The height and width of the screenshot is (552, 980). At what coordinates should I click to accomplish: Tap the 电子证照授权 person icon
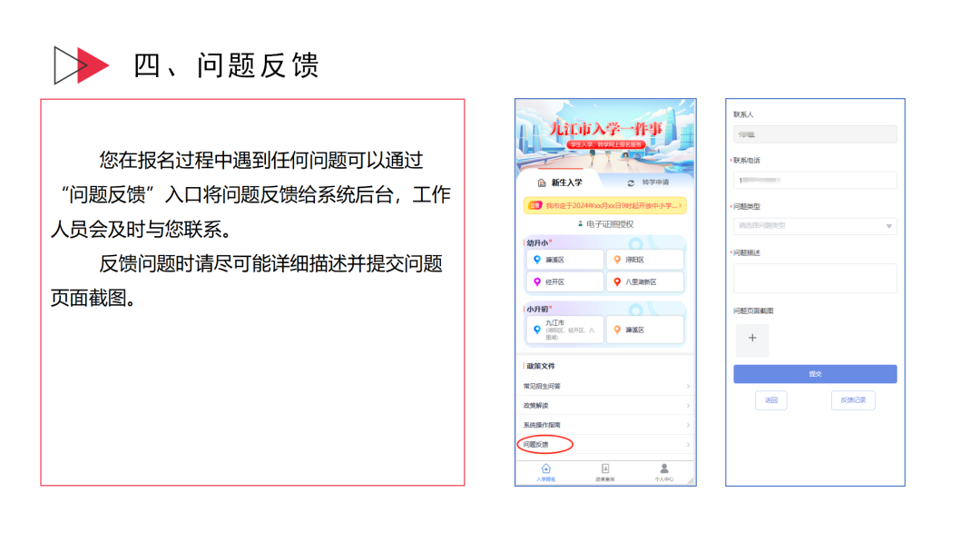[580, 223]
